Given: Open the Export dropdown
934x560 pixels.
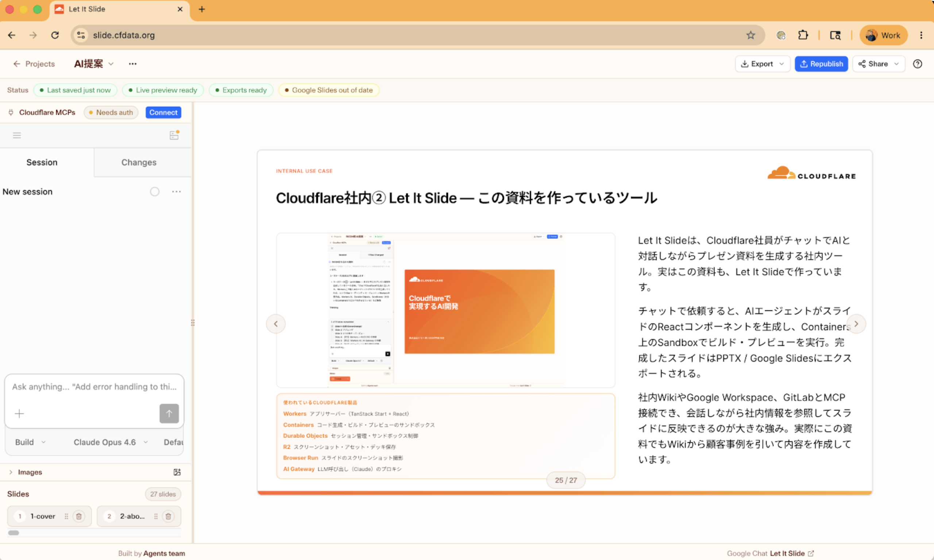Looking at the screenshot, I should [762, 64].
